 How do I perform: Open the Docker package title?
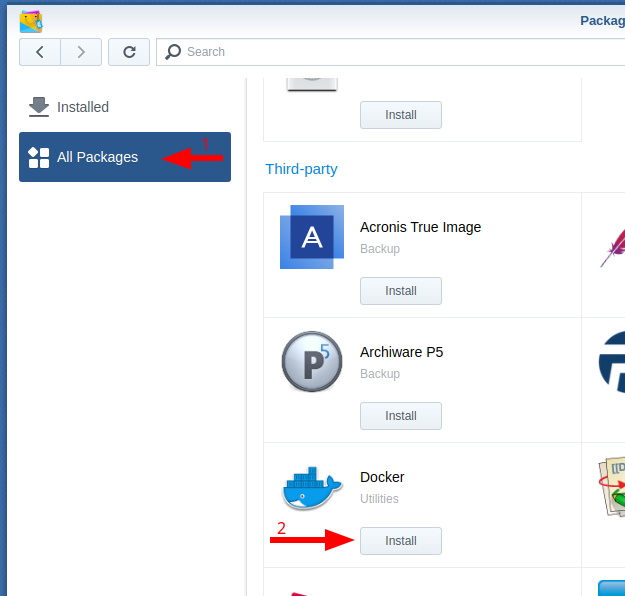coord(382,477)
